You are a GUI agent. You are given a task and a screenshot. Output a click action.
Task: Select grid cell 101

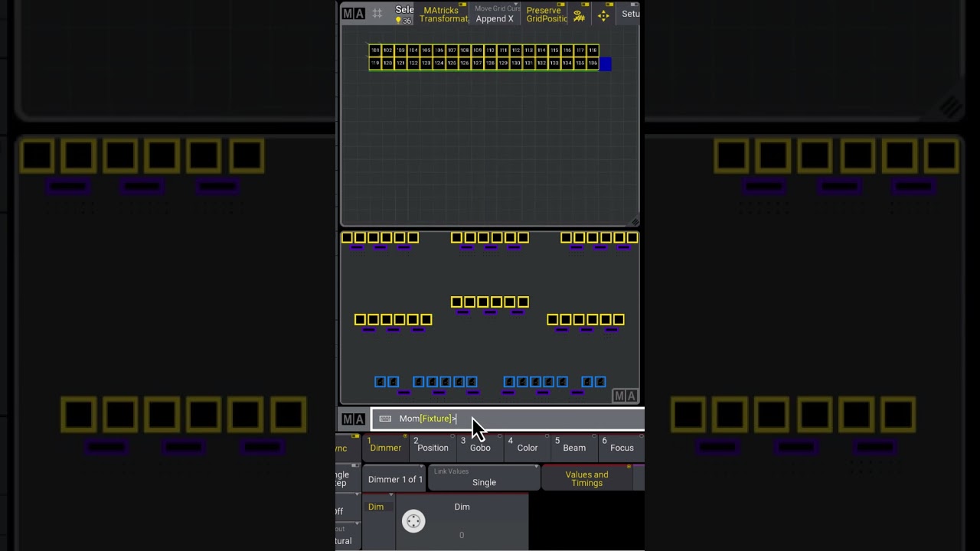(x=375, y=51)
